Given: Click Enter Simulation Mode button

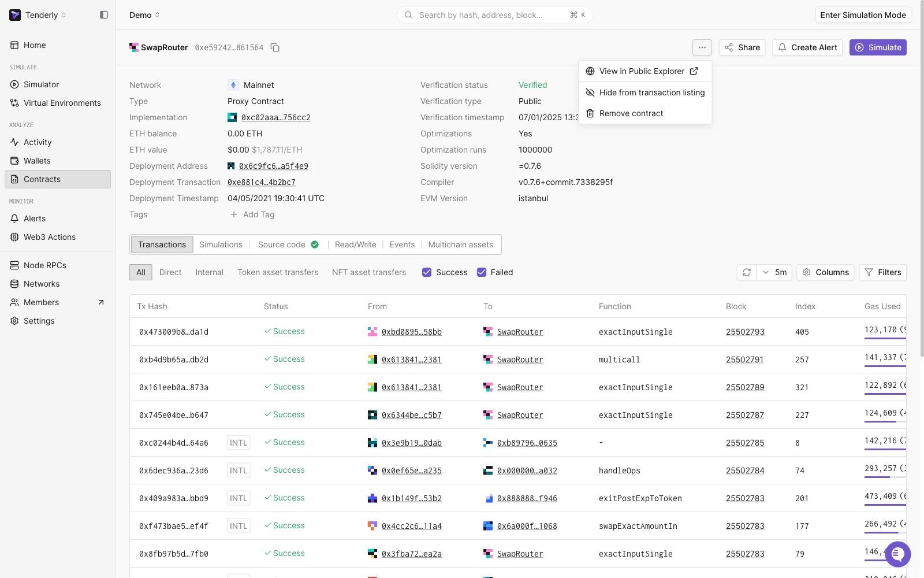Looking at the screenshot, I should point(863,15).
